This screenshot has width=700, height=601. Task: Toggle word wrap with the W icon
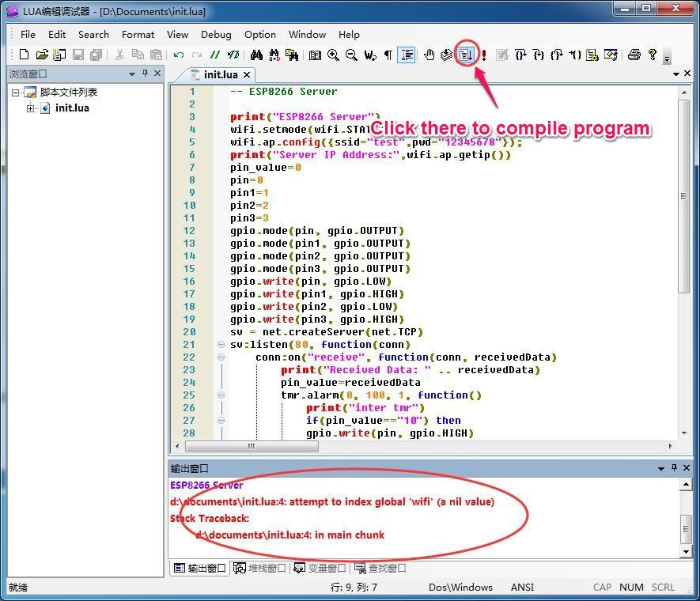pos(370,55)
